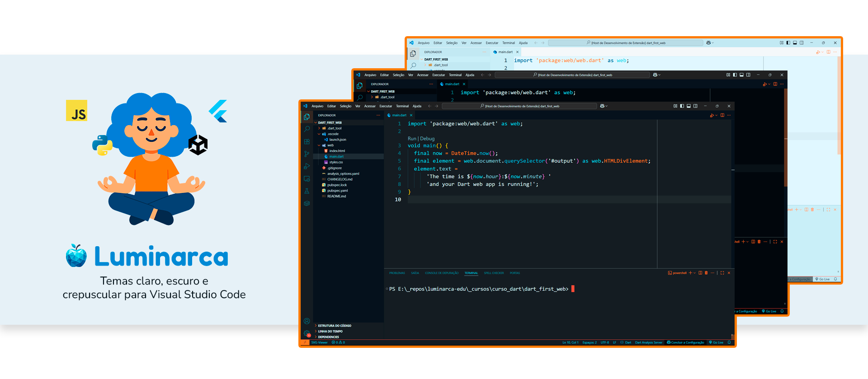Click Dart Analysis Server in the status bar
The width and height of the screenshot is (868, 379).
click(648, 342)
